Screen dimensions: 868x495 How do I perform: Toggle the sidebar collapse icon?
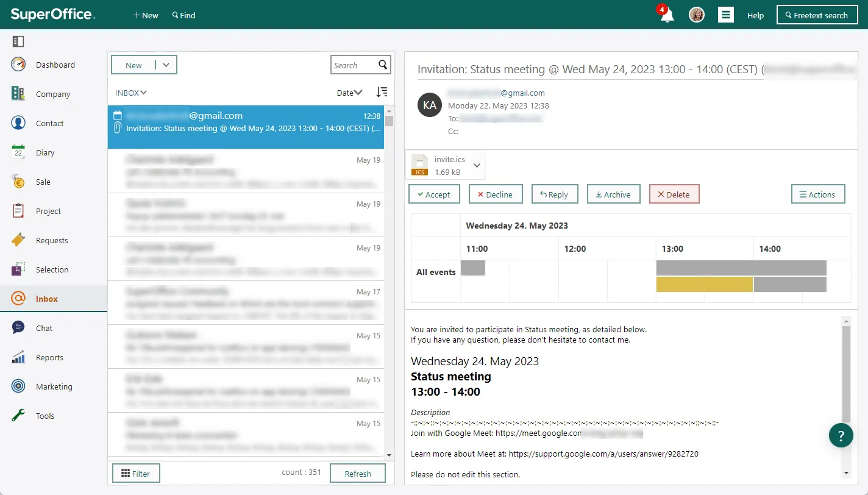point(18,41)
